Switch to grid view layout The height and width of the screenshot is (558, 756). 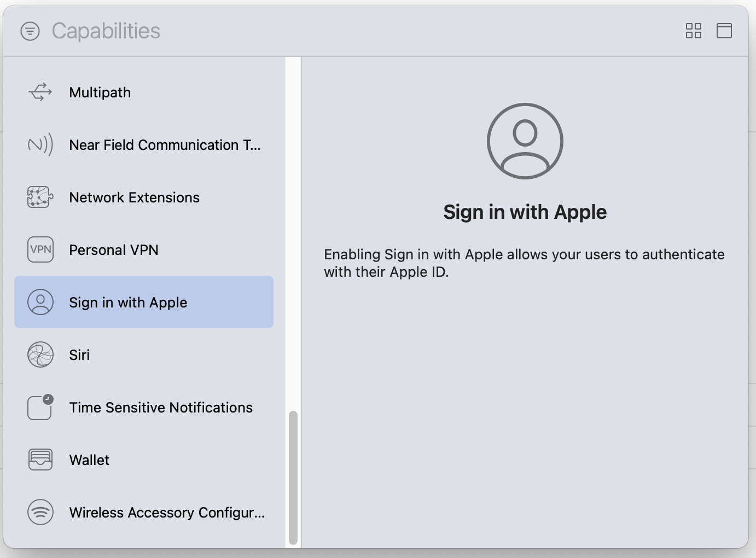tap(694, 31)
